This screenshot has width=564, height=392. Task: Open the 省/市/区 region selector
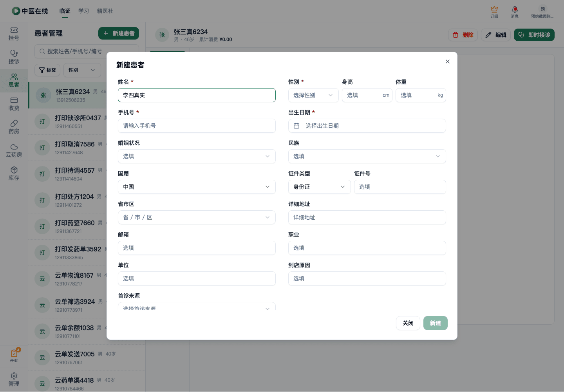point(197,217)
